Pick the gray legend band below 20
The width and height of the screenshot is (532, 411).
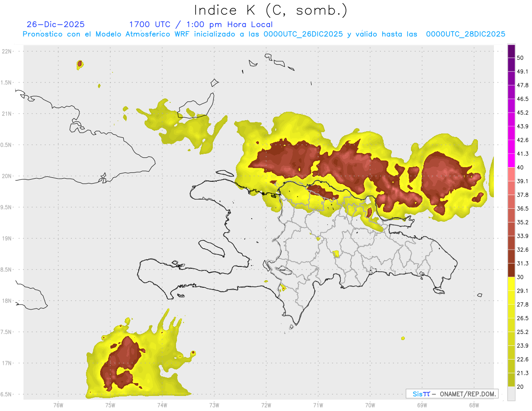tap(511, 393)
